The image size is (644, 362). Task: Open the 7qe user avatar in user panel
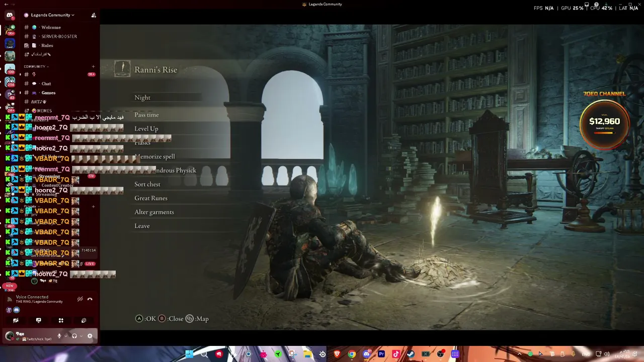click(10, 336)
